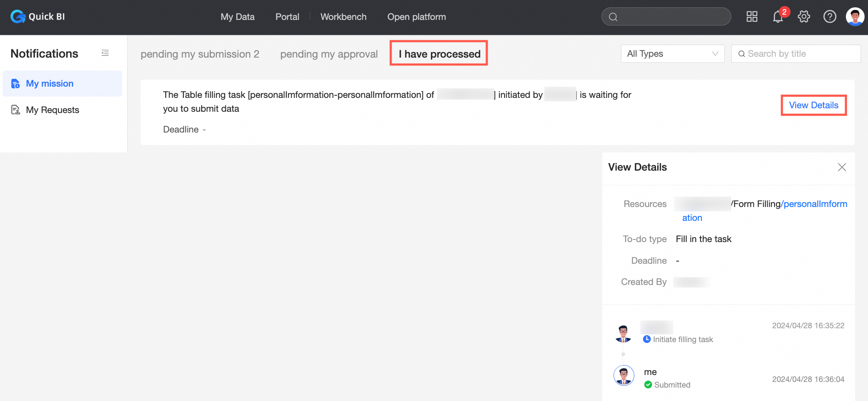
Task: Open the settings gear icon
Action: (x=804, y=17)
